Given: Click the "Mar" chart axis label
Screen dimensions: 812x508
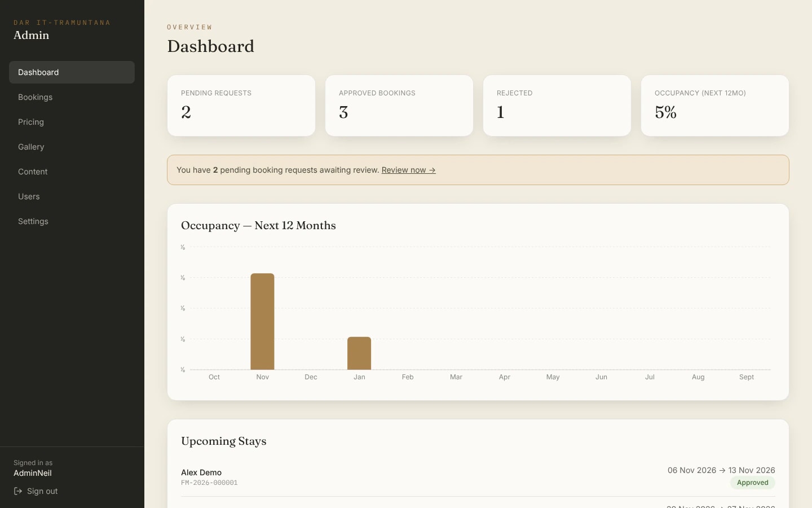Looking at the screenshot, I should [456, 377].
